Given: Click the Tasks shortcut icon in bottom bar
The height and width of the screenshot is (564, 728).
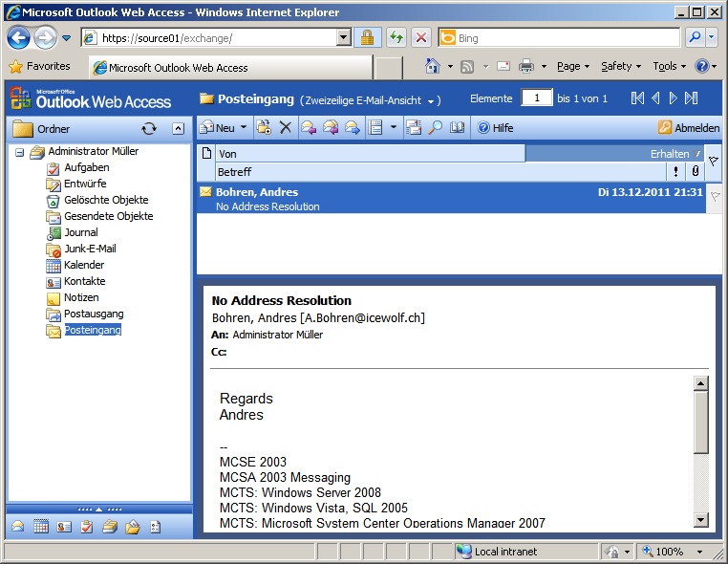Looking at the screenshot, I should pyautogui.click(x=86, y=527).
